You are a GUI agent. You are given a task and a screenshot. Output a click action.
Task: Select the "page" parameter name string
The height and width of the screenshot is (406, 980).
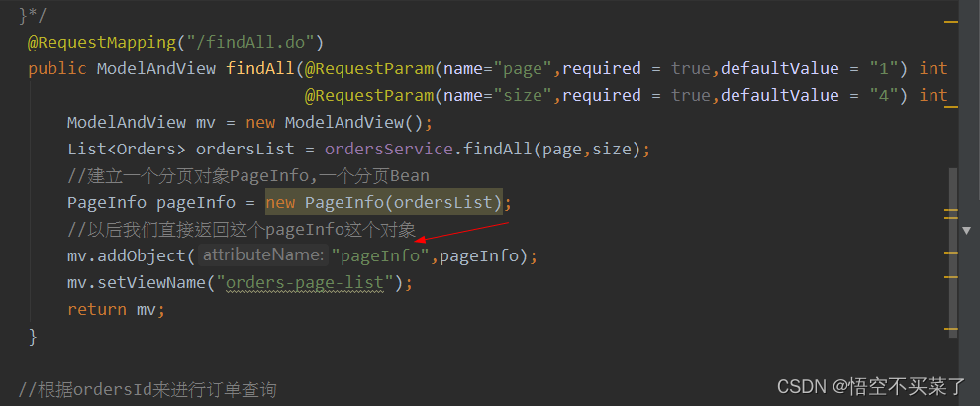pos(524,68)
